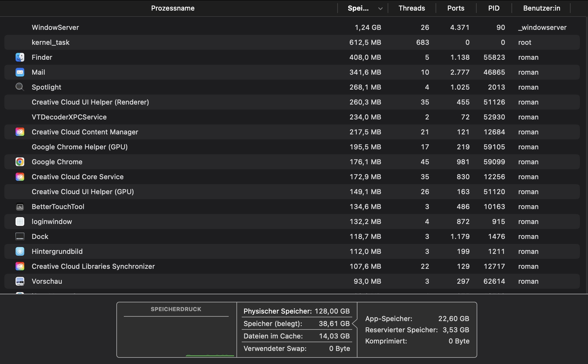
Task: Sort by the Ports column header
Action: 456,8
